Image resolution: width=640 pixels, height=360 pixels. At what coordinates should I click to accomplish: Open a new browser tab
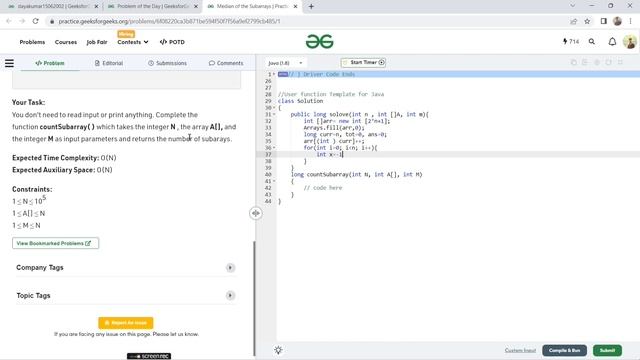coord(311,7)
